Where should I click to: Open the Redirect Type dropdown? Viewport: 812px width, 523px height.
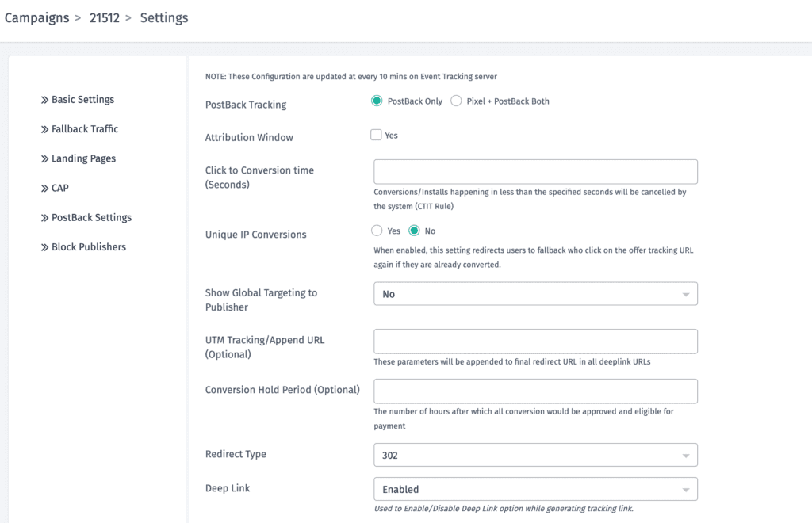tap(535, 455)
